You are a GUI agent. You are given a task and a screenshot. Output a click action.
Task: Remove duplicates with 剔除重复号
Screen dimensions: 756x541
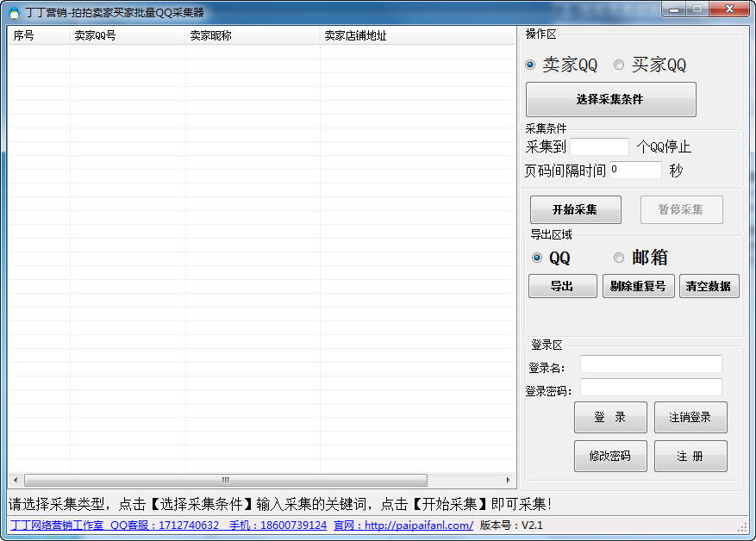(638, 286)
